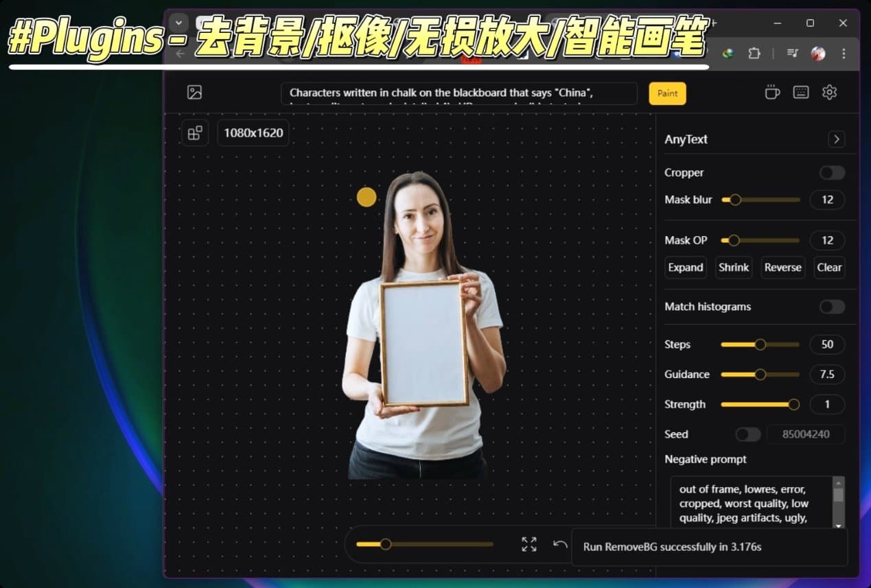Click the grid layout icon on the canvas
Viewport: 871px width, 588px height.
click(195, 132)
